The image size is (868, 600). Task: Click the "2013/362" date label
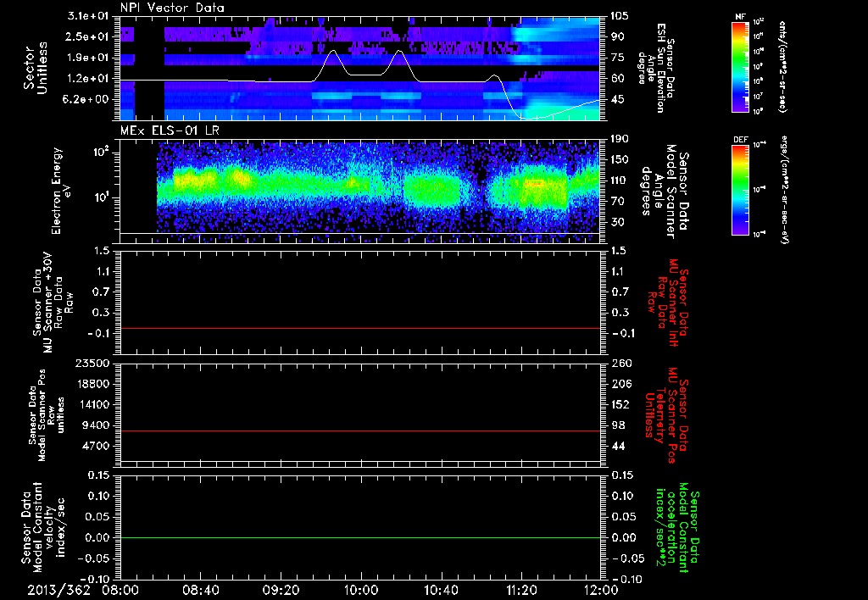(58, 590)
